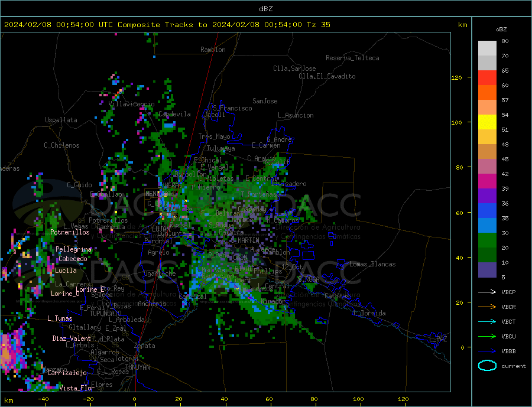This screenshot has height=407, width=532.
Task: Click the 'L_PAZ' map label
Action: click(x=438, y=339)
